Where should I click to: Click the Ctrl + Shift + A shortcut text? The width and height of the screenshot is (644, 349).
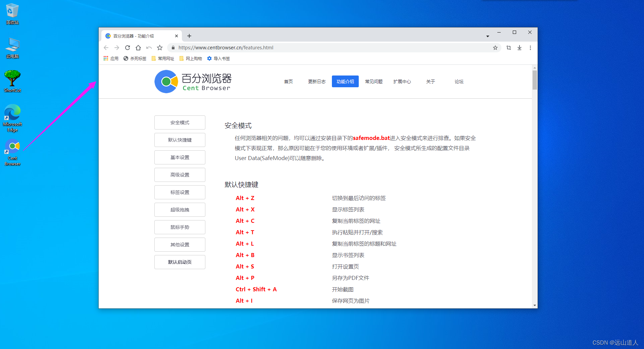(256, 289)
